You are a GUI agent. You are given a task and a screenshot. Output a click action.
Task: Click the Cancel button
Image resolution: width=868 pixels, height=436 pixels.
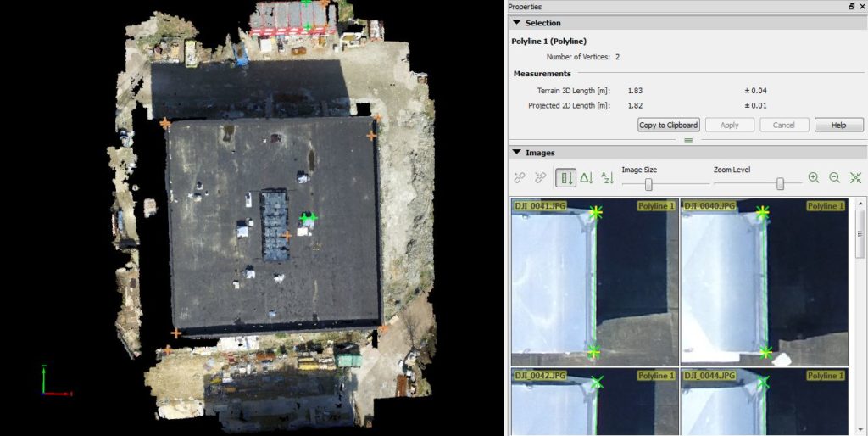pos(784,125)
